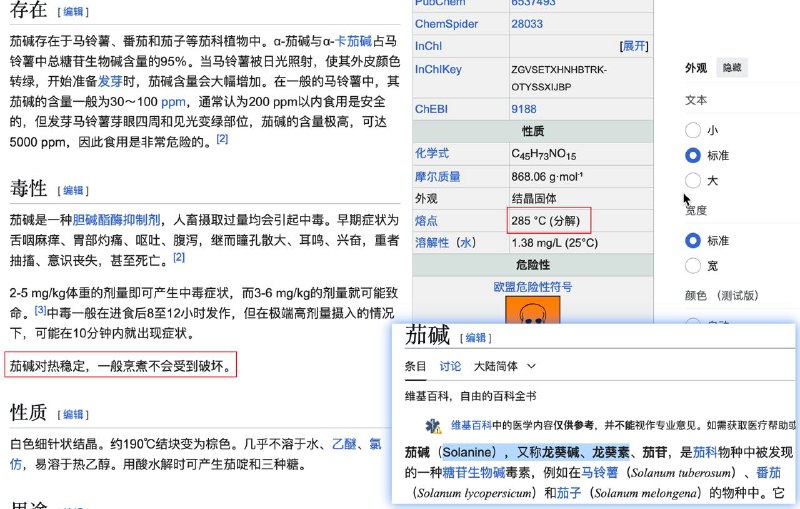The image size is (800, 509).
Task: Click the 结晶固体 appearance value
Action: pyautogui.click(x=534, y=198)
